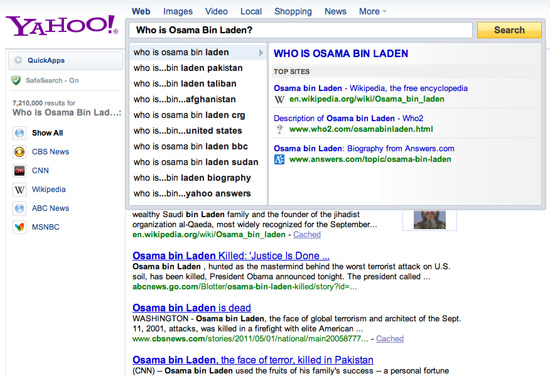Click the MSNBC peacock icon

click(x=20, y=227)
